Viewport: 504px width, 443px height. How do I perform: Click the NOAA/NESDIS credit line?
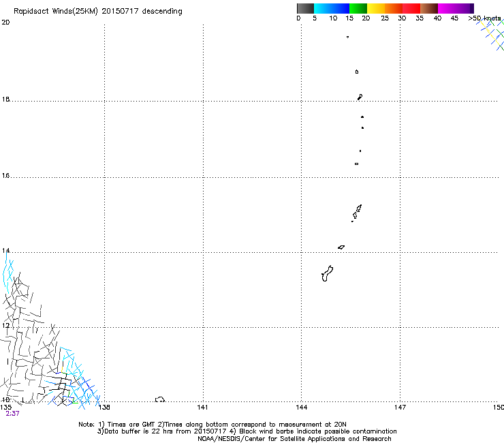pyautogui.click(x=294, y=439)
